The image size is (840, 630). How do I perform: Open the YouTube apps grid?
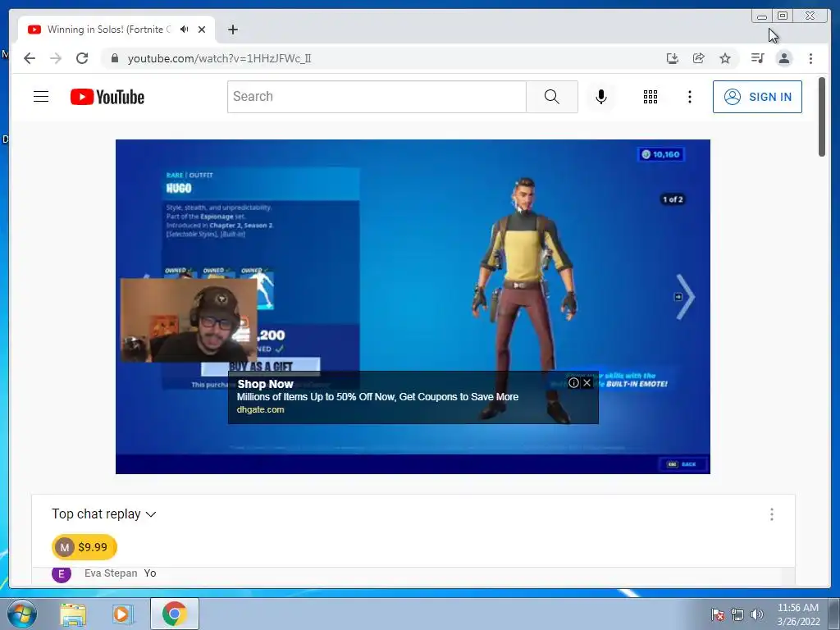pyautogui.click(x=651, y=97)
